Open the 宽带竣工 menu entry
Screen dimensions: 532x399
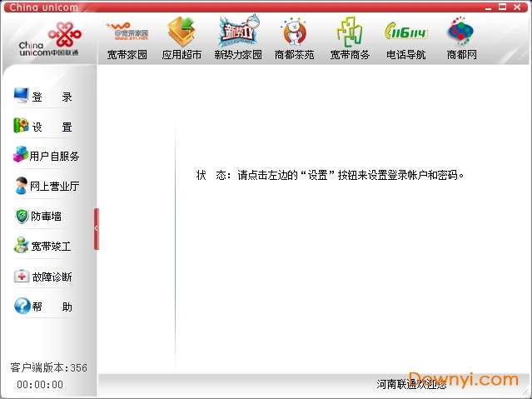pos(52,247)
